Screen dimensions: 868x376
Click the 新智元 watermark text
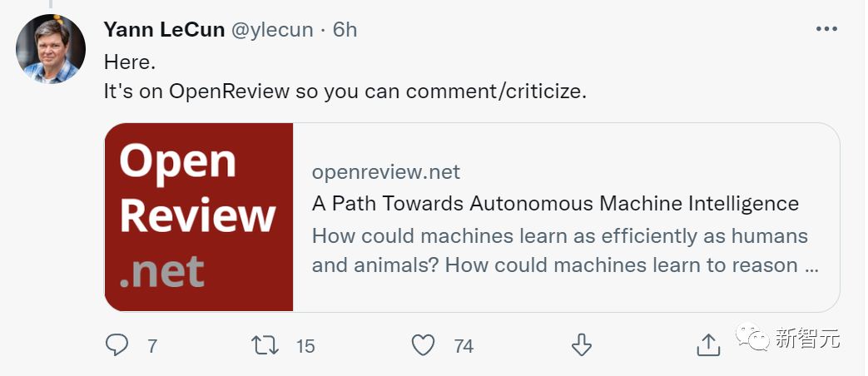[x=807, y=338]
